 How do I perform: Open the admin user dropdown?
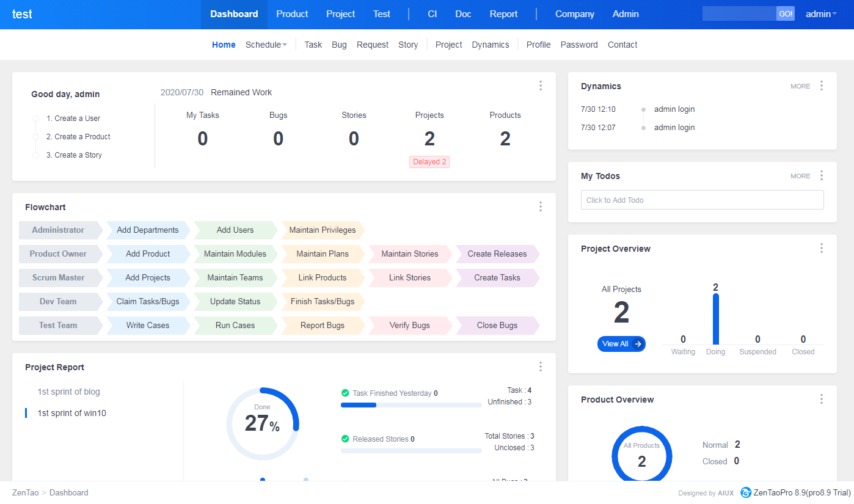pos(821,14)
